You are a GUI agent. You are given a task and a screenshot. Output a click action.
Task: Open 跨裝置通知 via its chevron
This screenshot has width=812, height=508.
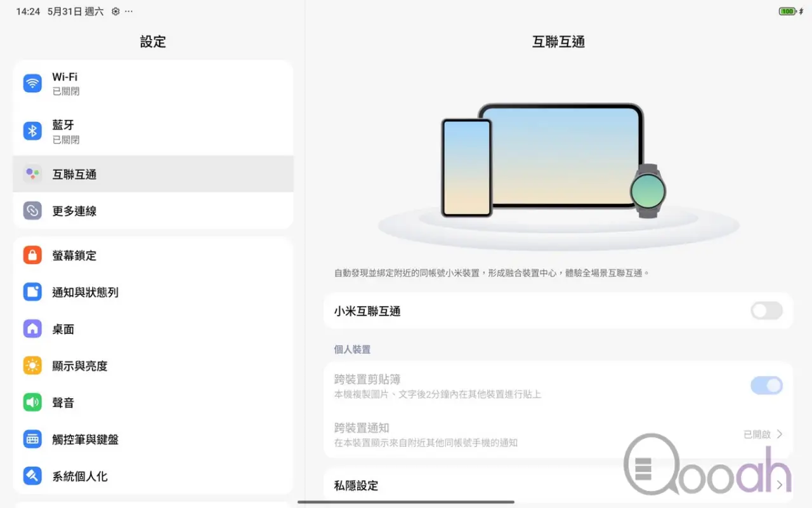tap(780, 434)
